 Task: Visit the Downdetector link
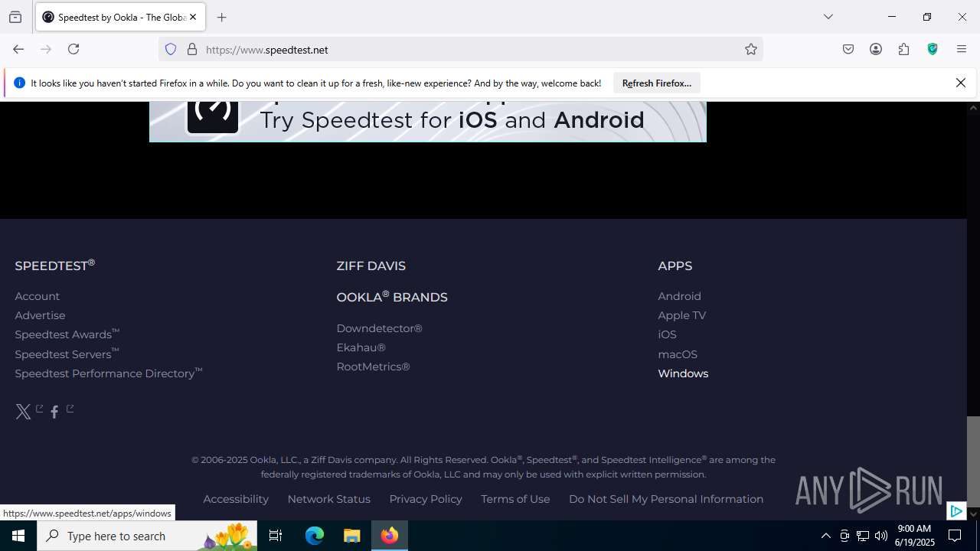click(x=379, y=328)
